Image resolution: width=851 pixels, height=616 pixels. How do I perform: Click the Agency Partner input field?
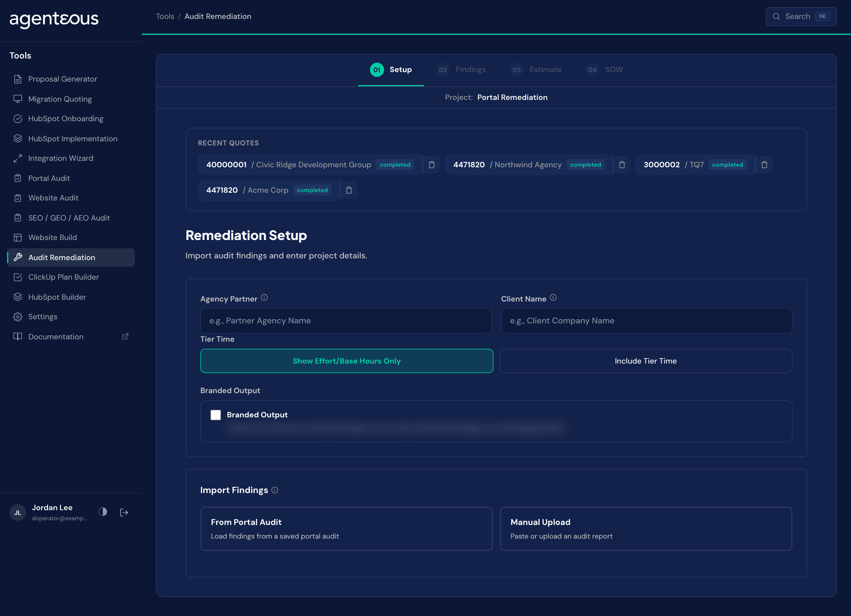point(346,321)
